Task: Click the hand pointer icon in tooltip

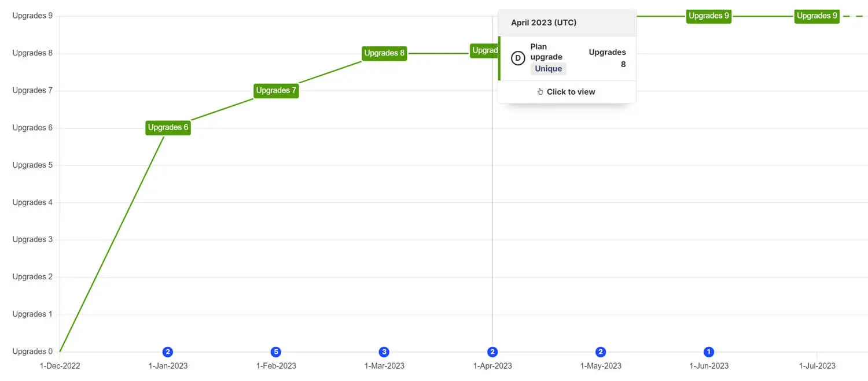Action: pyautogui.click(x=540, y=92)
